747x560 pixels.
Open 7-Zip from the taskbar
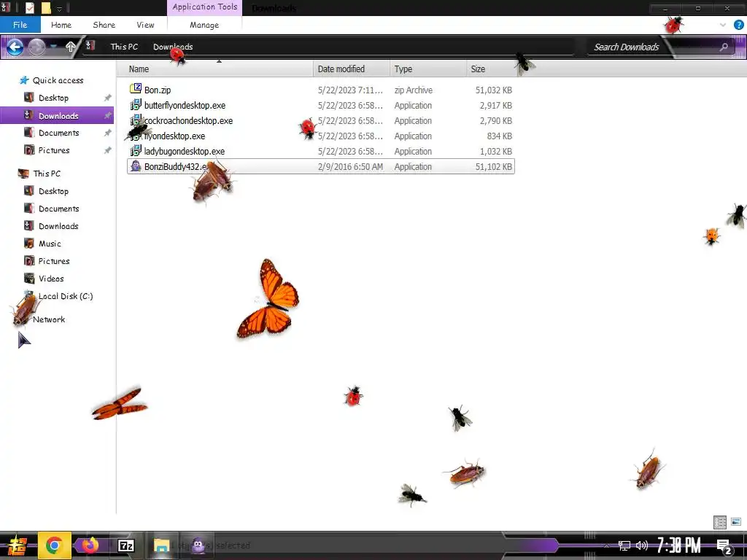click(126, 545)
